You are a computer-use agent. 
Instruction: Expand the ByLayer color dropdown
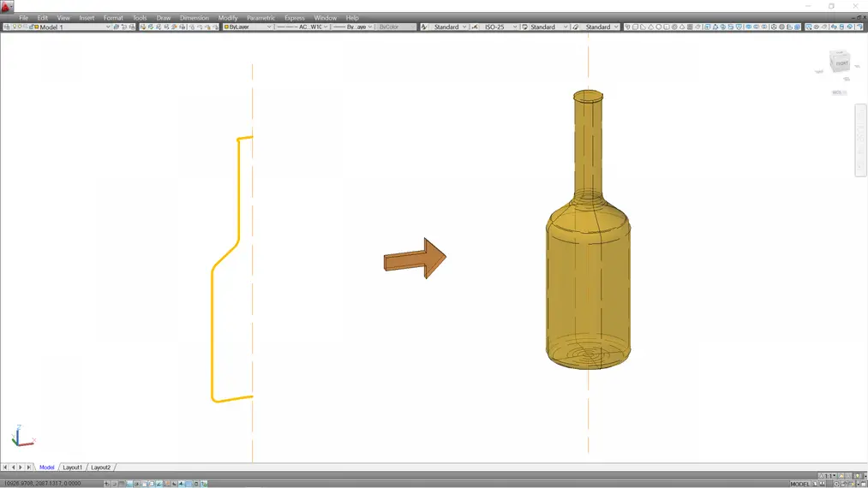(x=268, y=27)
